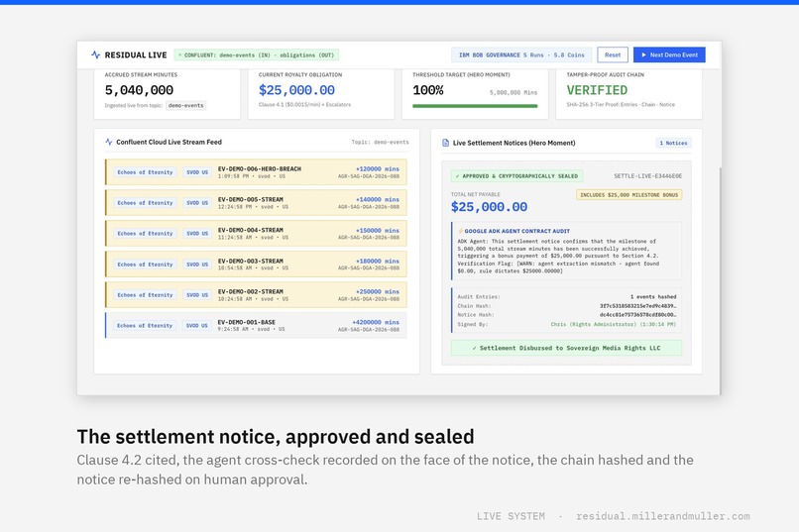This screenshot has height=532, width=799.
Task: Click the Confluent Cloud stream feed pulse icon
Action: pyautogui.click(x=108, y=142)
